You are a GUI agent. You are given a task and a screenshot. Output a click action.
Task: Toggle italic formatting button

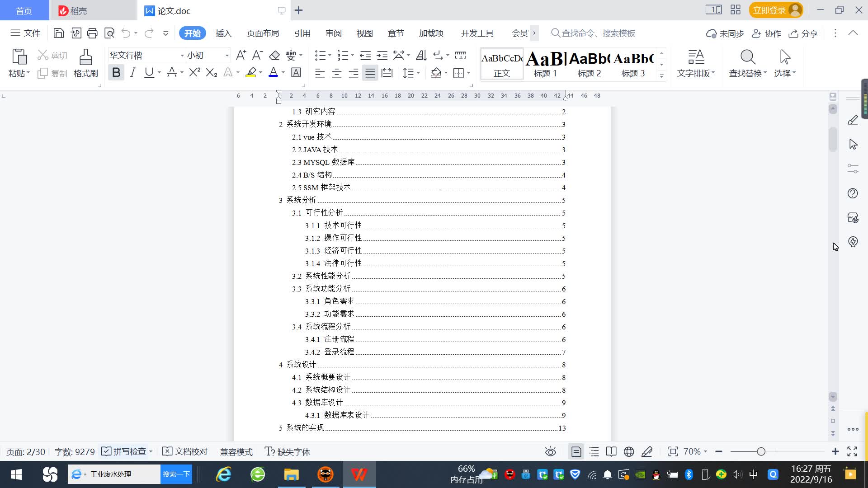coord(132,72)
